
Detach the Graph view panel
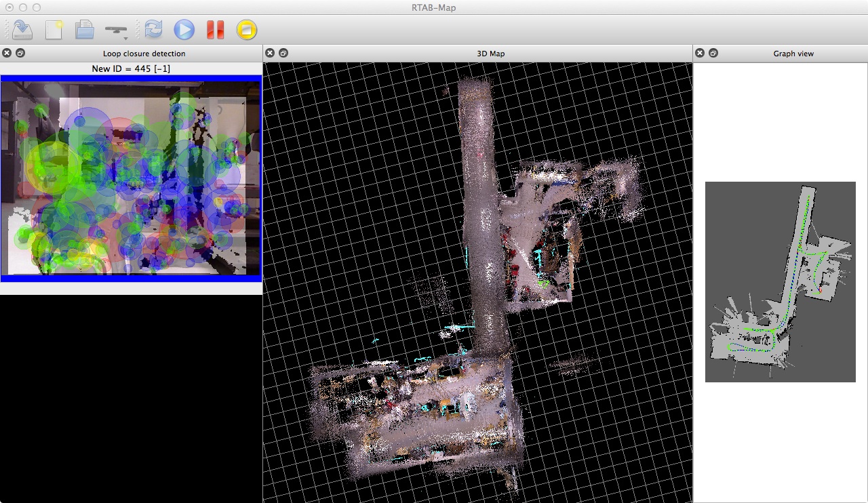point(713,54)
